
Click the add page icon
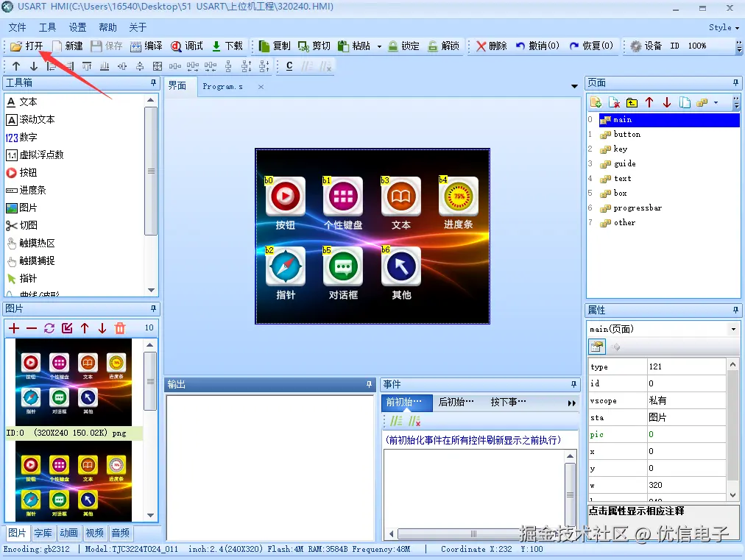[x=596, y=102]
